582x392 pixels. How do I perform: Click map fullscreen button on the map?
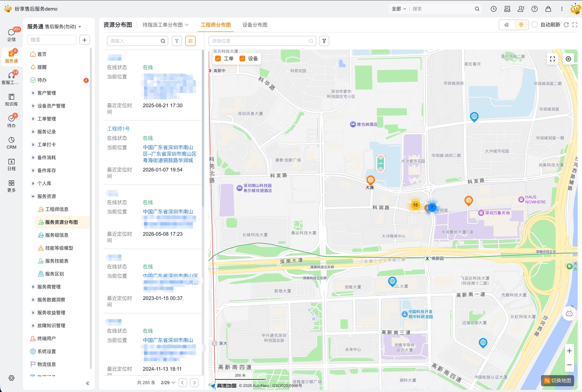tap(553, 59)
